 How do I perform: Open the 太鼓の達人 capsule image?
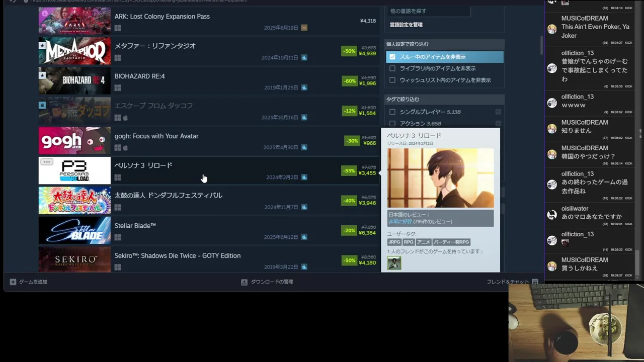pos(74,201)
